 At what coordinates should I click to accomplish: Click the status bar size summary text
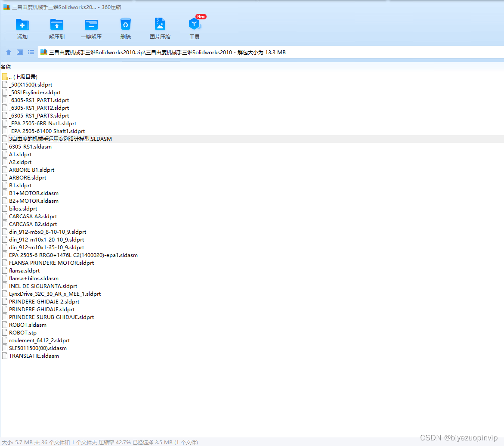pyautogui.click(x=100, y=443)
